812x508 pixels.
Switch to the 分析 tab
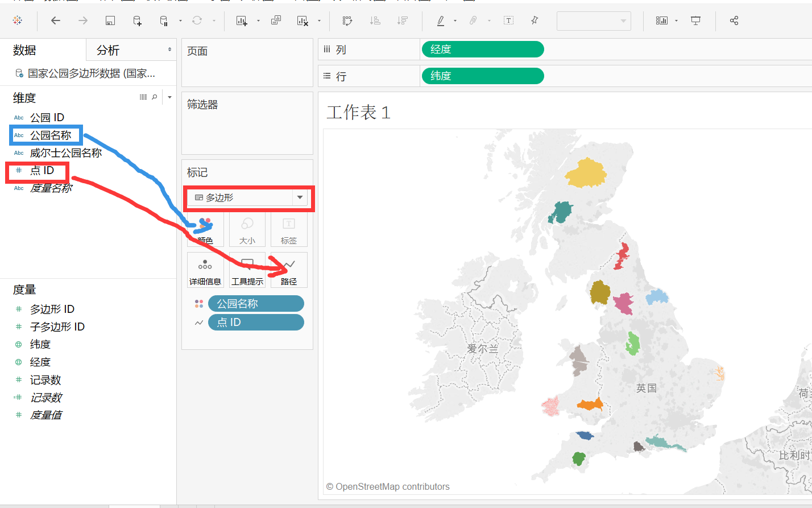click(x=108, y=51)
